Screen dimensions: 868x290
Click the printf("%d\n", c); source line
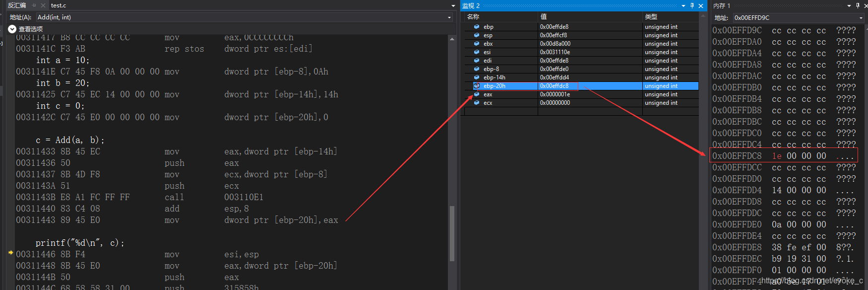tap(80, 243)
